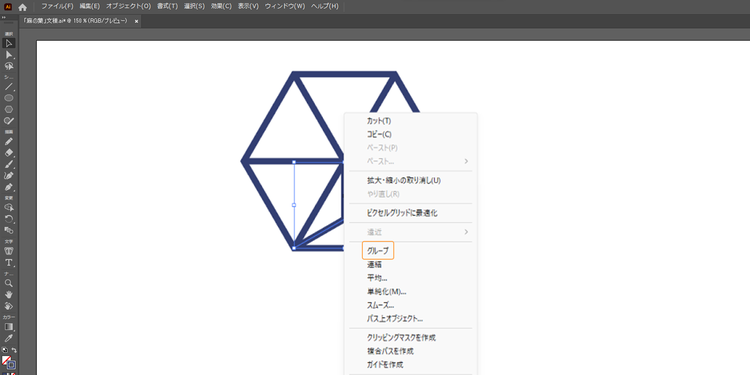Click the Illustrator Ai logo
Screen dimensions: 750x375
coord(8,7)
